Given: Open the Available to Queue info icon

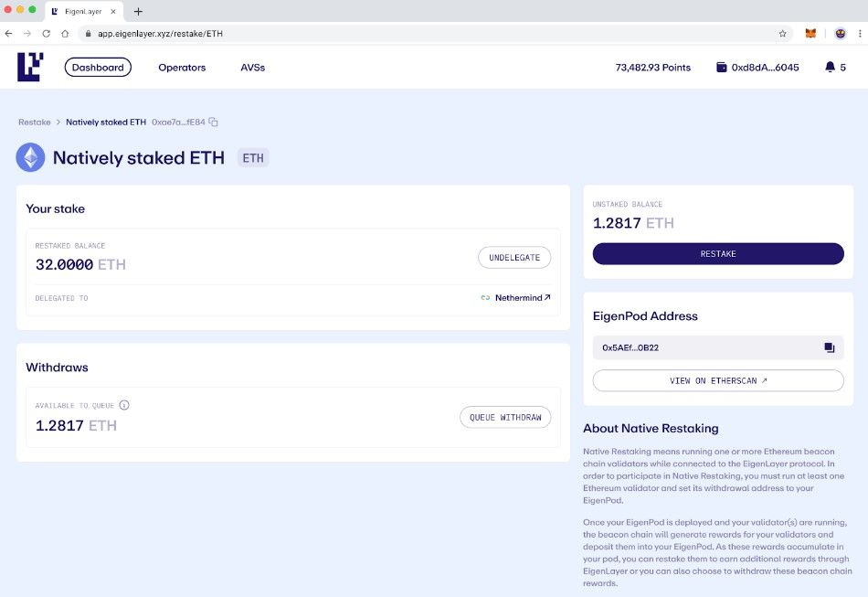Looking at the screenshot, I should 124,405.
